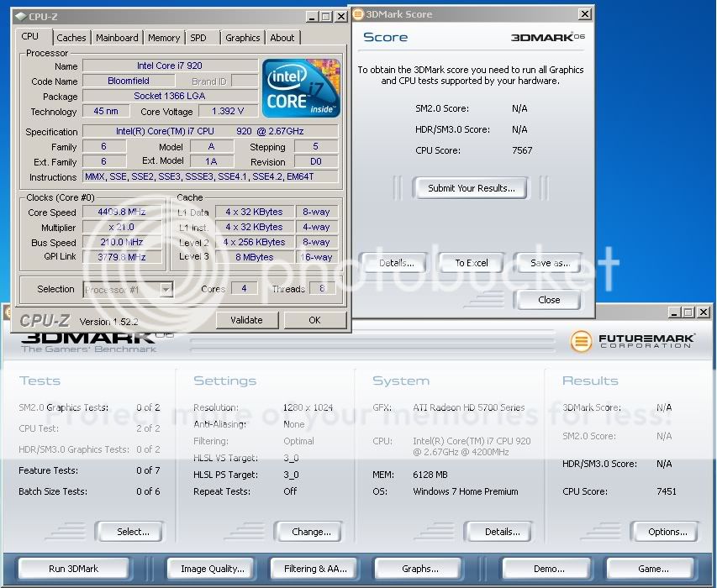The image size is (717, 588).
Task: Select the Graphics tab in CPU-Z
Action: (x=242, y=38)
